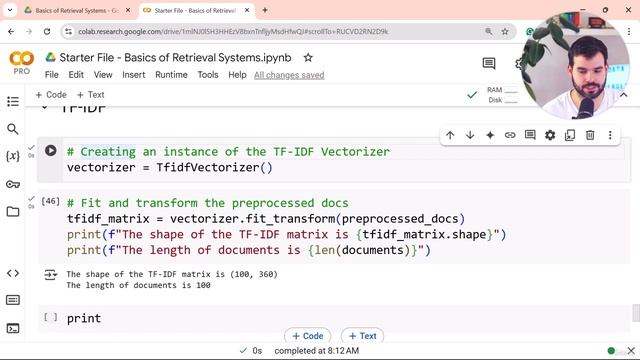Open the File menu
This screenshot has height=360, width=640.
51,75
